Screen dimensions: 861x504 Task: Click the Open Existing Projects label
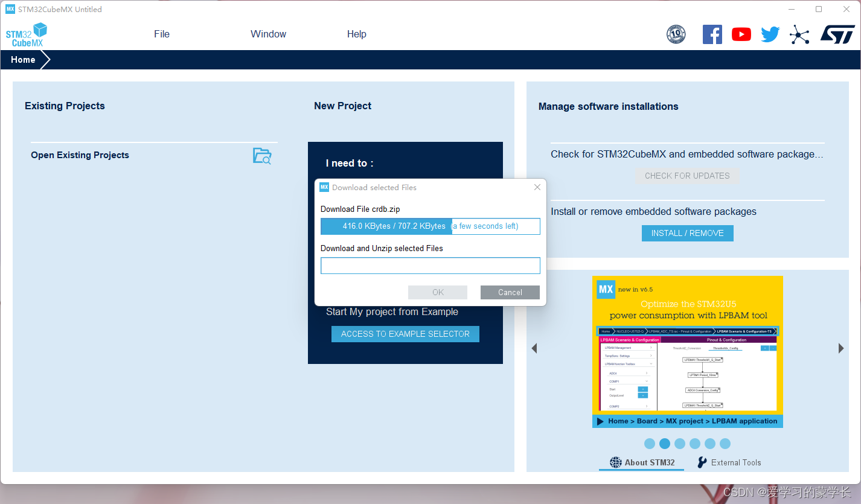(80, 155)
